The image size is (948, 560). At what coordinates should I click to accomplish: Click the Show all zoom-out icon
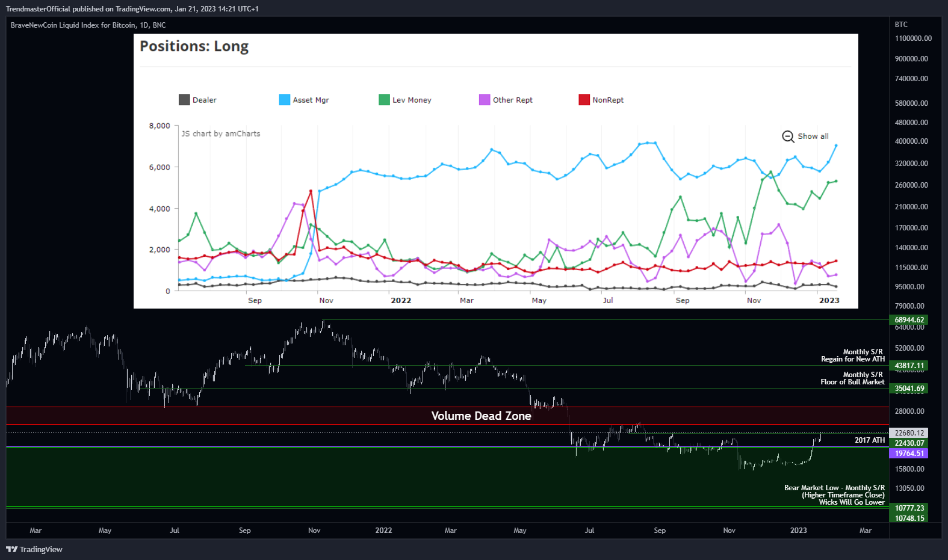(788, 137)
